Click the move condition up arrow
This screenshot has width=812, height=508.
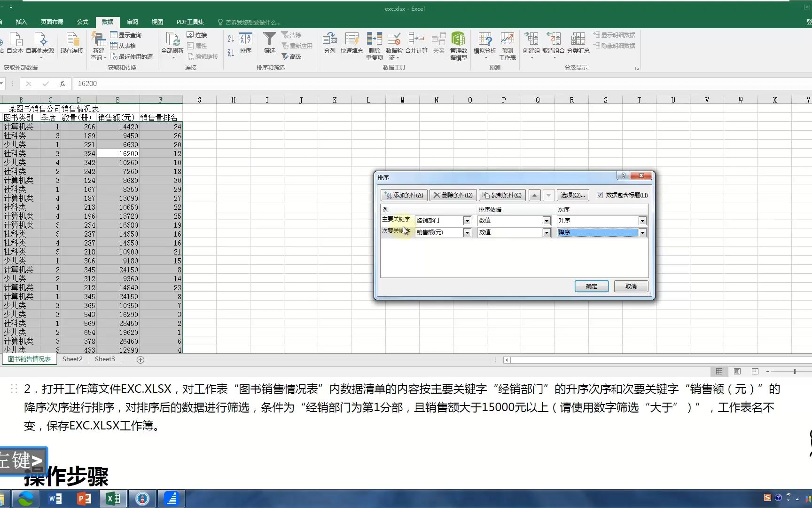coord(534,195)
